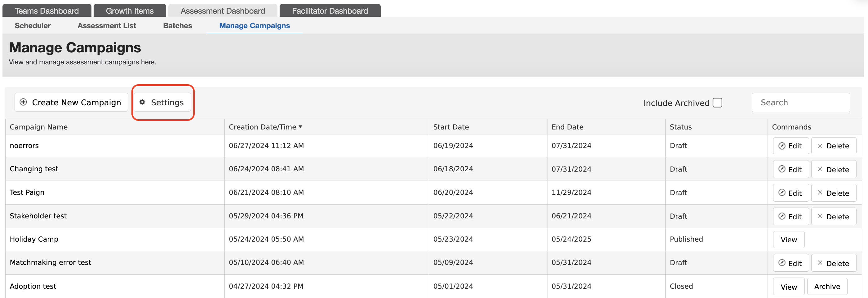Open the Teams Dashboard tab

47,11
